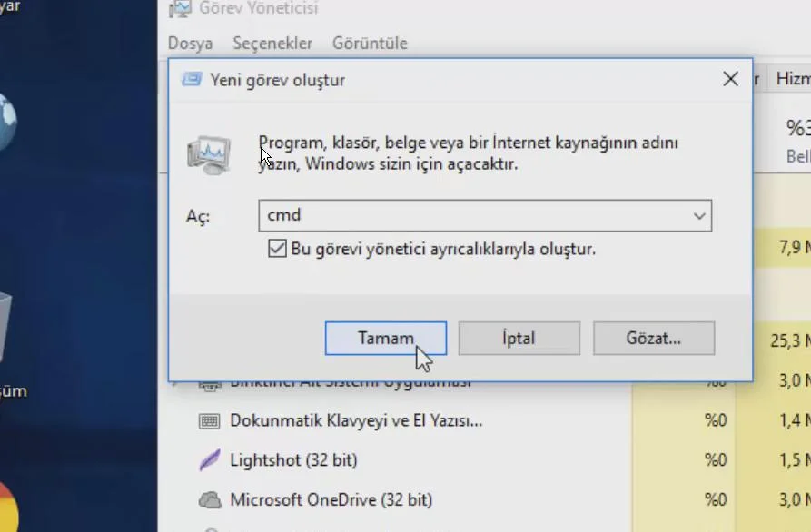Screen dimensions: 811x532
Task: Click the Hızm column header
Action: click(792, 79)
